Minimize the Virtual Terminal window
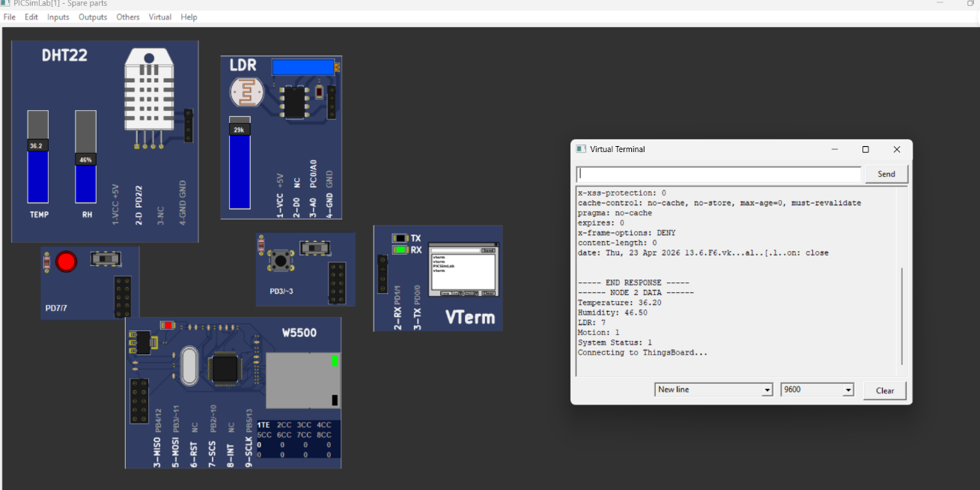Viewport: 980px width, 490px height. tap(836, 149)
